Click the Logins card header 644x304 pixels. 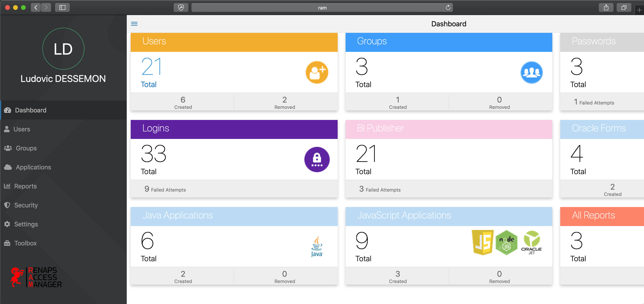(x=234, y=129)
